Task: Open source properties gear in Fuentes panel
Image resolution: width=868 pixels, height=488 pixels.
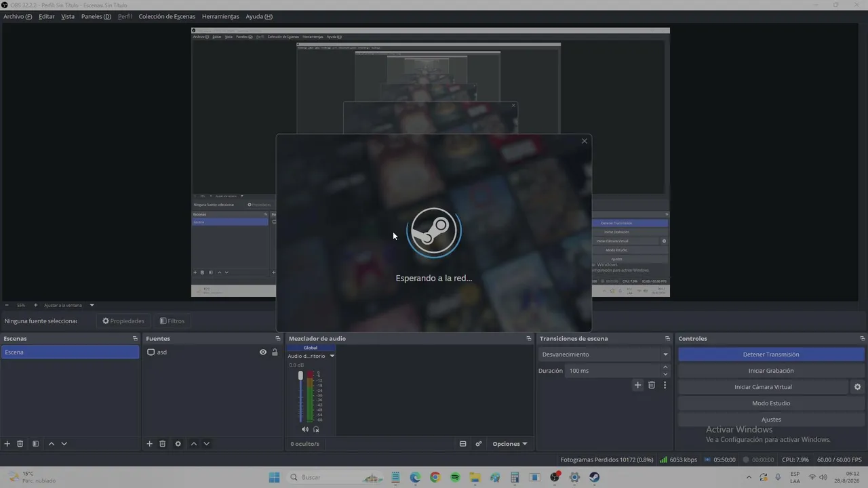Action: click(178, 444)
